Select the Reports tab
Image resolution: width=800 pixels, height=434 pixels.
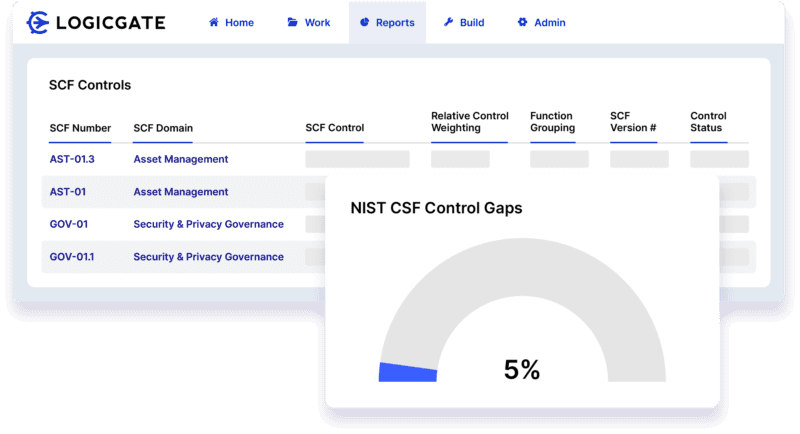[x=388, y=22]
